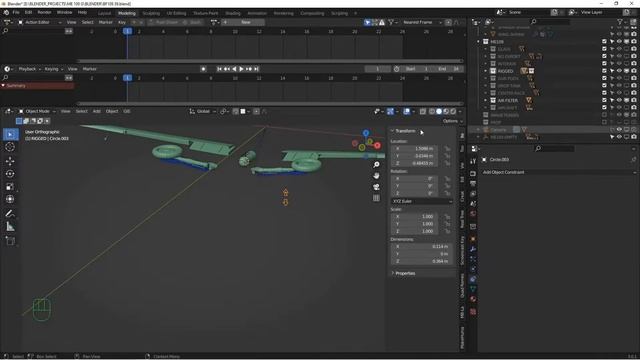Click the End frame field

449,69
